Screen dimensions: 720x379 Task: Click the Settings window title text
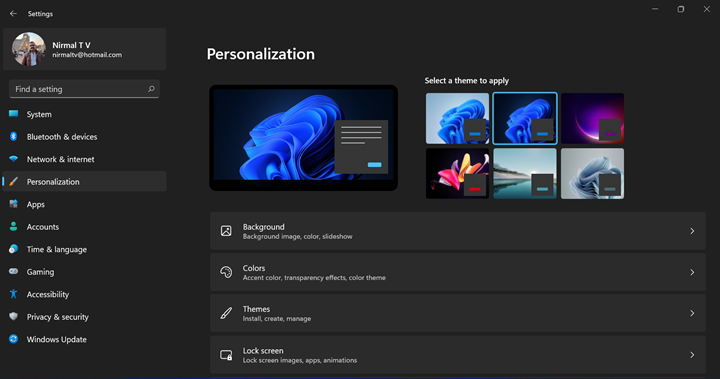[40, 14]
